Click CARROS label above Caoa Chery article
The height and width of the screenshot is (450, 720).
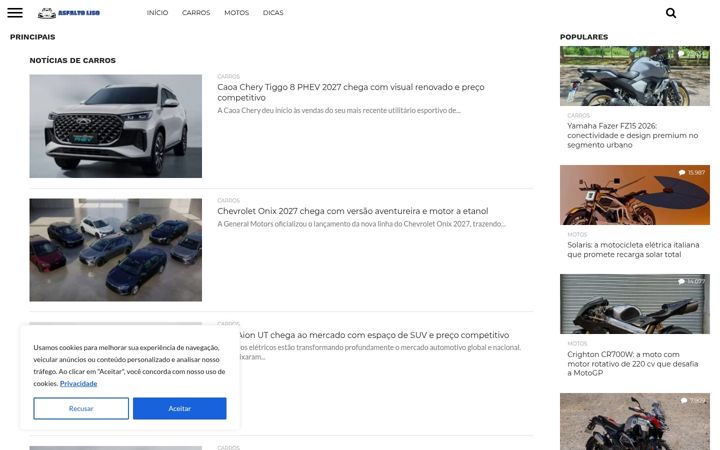(229, 76)
